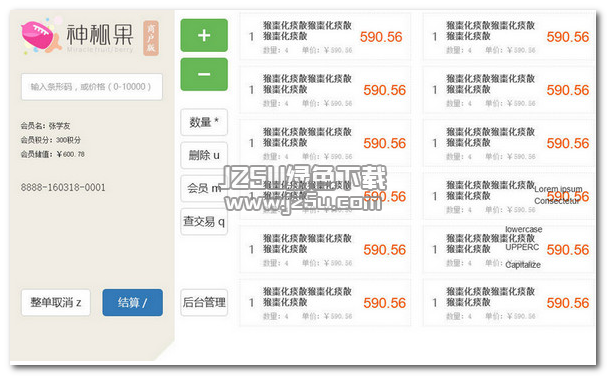Click the UPPERC text label
The width and height of the screenshot is (607, 376).
pos(522,247)
